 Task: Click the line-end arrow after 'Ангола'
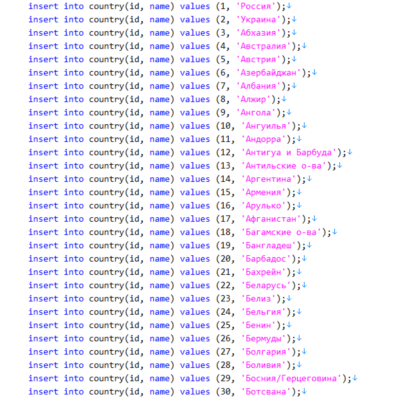[289, 113]
